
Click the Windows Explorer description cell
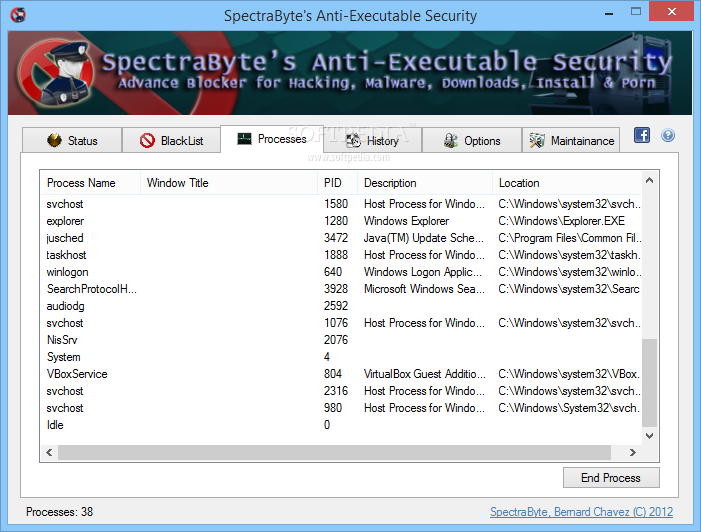[x=406, y=221]
